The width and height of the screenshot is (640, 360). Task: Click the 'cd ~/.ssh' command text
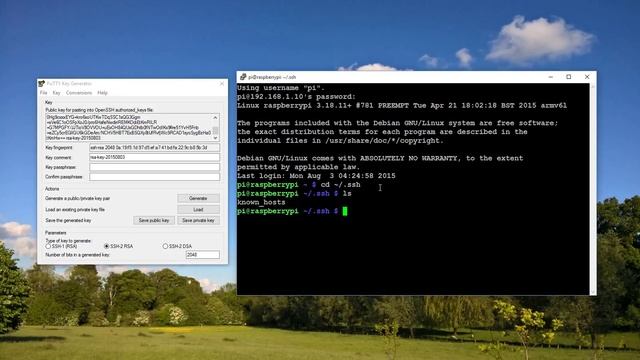coord(341,185)
